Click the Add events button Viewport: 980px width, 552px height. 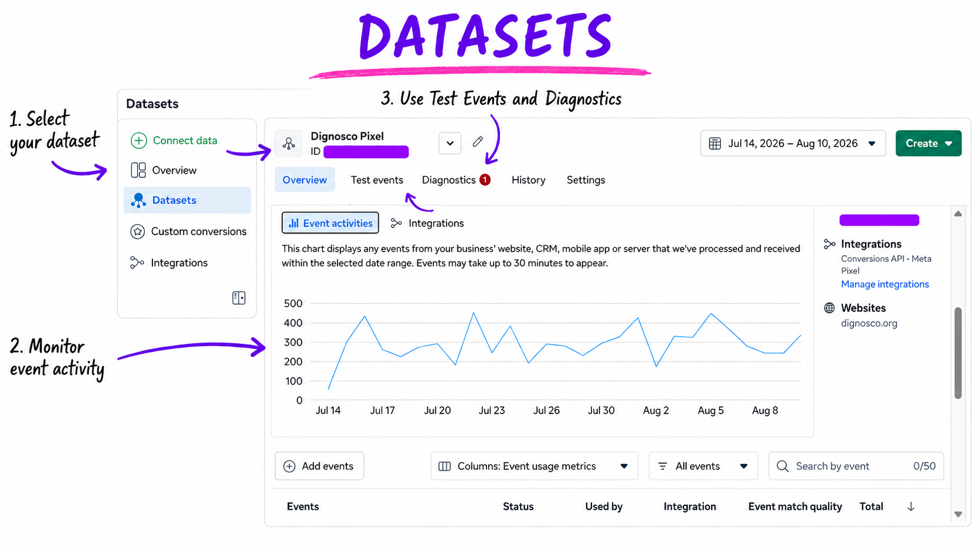pos(319,466)
